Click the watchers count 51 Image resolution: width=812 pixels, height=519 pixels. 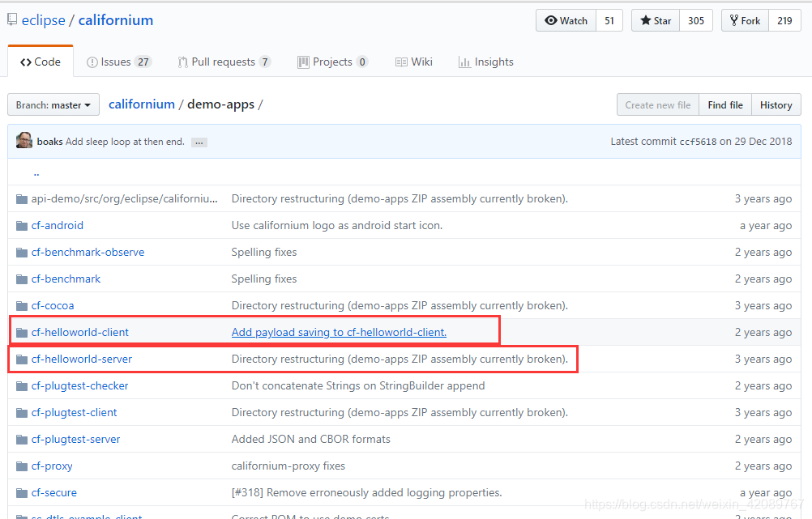pos(609,21)
